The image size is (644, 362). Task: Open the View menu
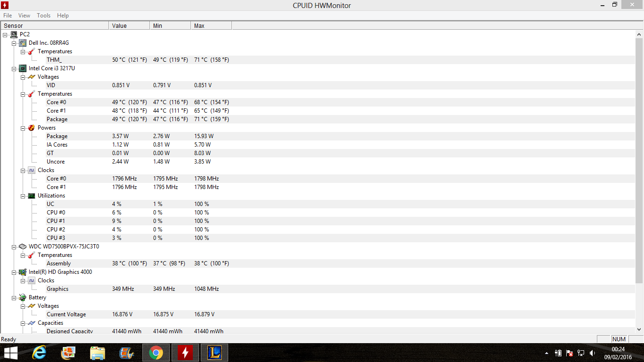point(24,16)
